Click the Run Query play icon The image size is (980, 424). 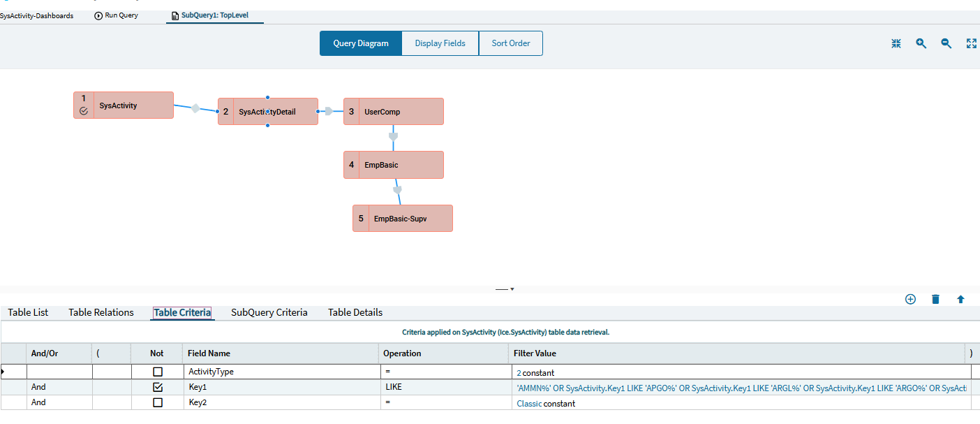pyautogui.click(x=98, y=15)
